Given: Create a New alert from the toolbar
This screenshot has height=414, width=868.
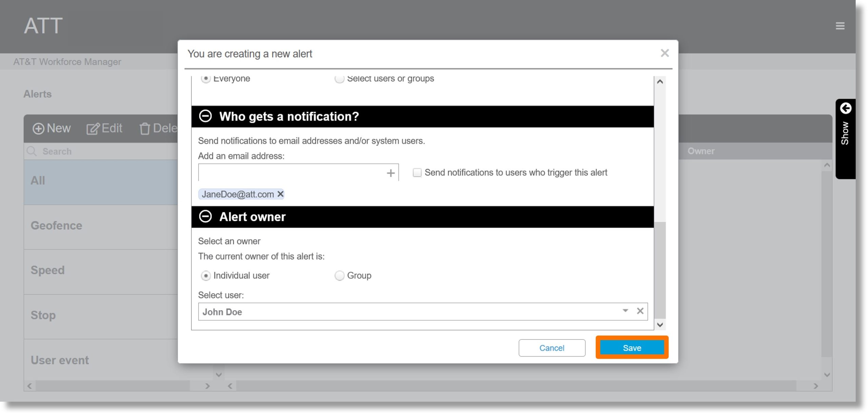Looking at the screenshot, I should (x=52, y=129).
